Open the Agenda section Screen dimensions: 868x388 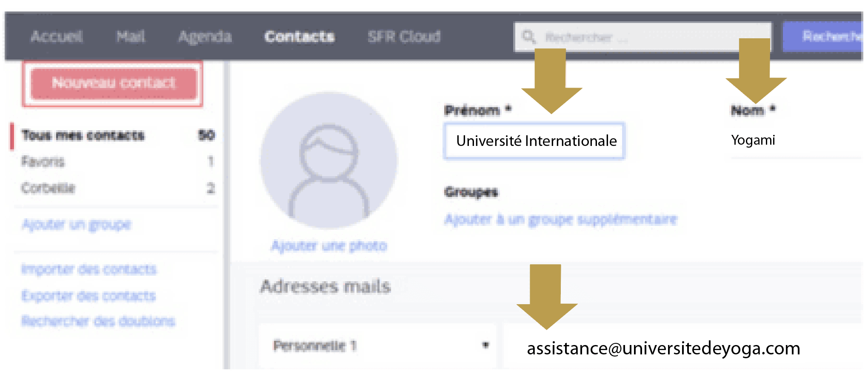tap(205, 37)
